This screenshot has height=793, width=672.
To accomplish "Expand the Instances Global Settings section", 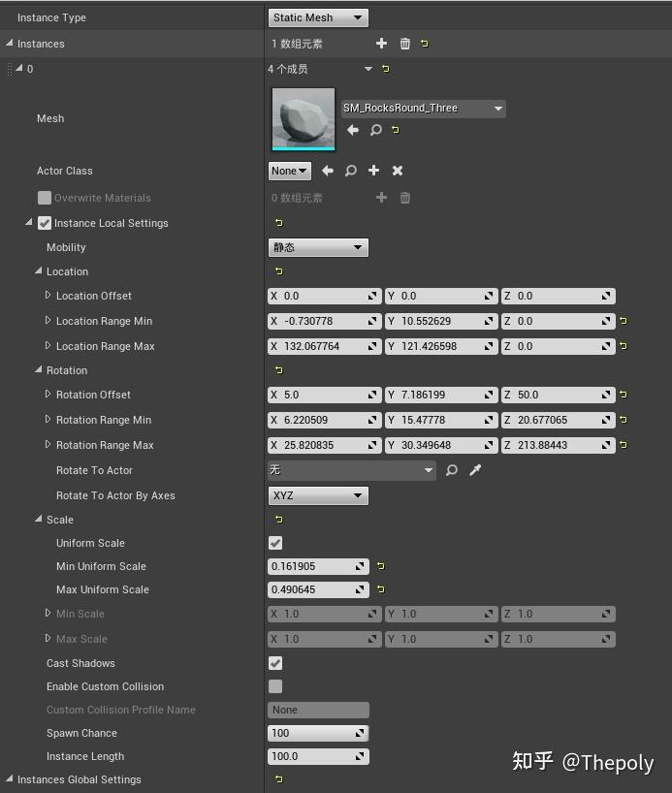I will 10,778.
